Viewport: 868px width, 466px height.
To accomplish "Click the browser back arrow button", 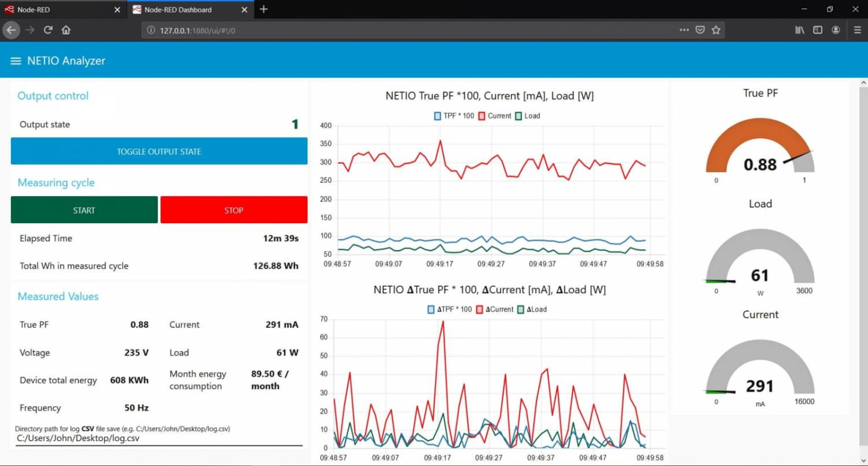I will (x=11, y=30).
